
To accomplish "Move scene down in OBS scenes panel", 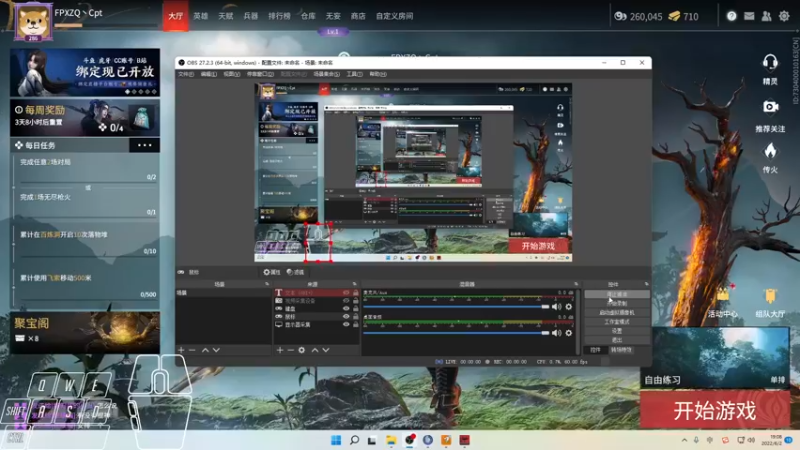I will click(216, 350).
